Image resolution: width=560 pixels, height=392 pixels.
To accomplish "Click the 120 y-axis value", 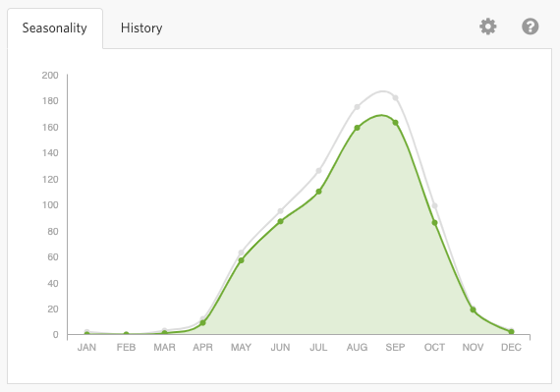I will point(50,179).
